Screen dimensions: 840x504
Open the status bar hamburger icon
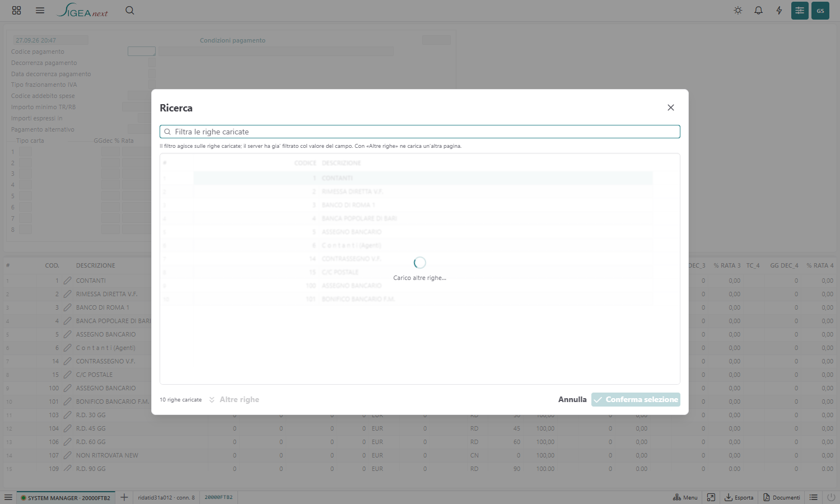pyautogui.click(x=8, y=497)
